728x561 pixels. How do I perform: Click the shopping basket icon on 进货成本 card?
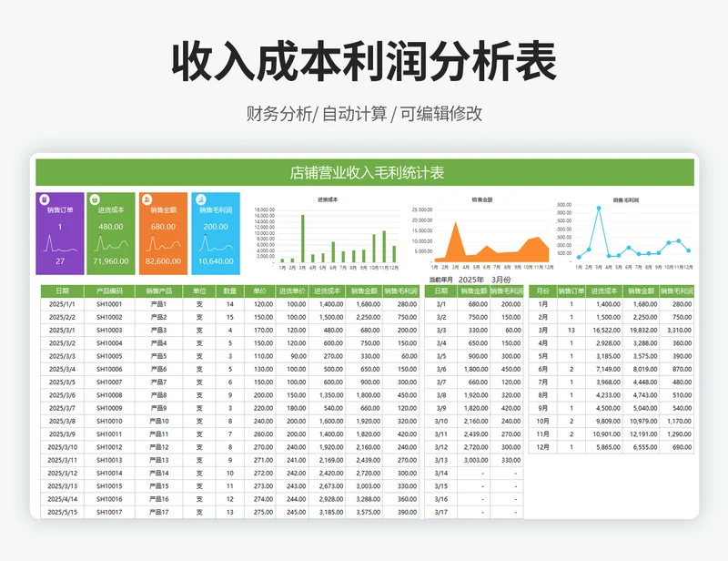(95, 199)
